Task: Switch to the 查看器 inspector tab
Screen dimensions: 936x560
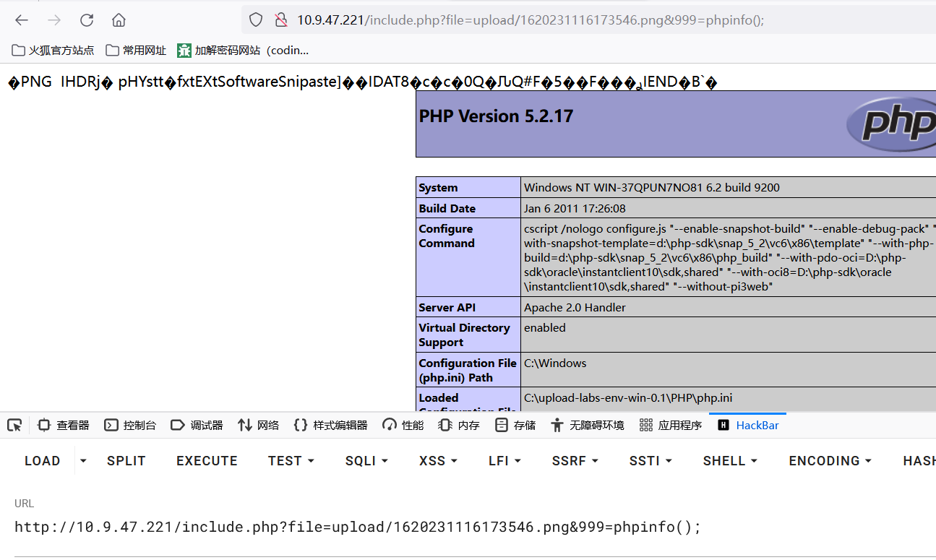Action: [64, 425]
